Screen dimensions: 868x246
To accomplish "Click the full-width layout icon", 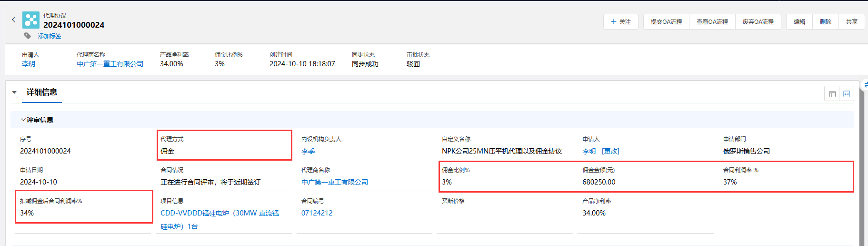I will [847, 94].
